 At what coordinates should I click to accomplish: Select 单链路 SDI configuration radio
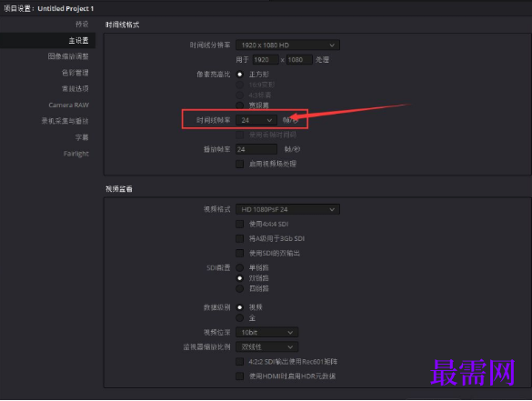click(240, 267)
